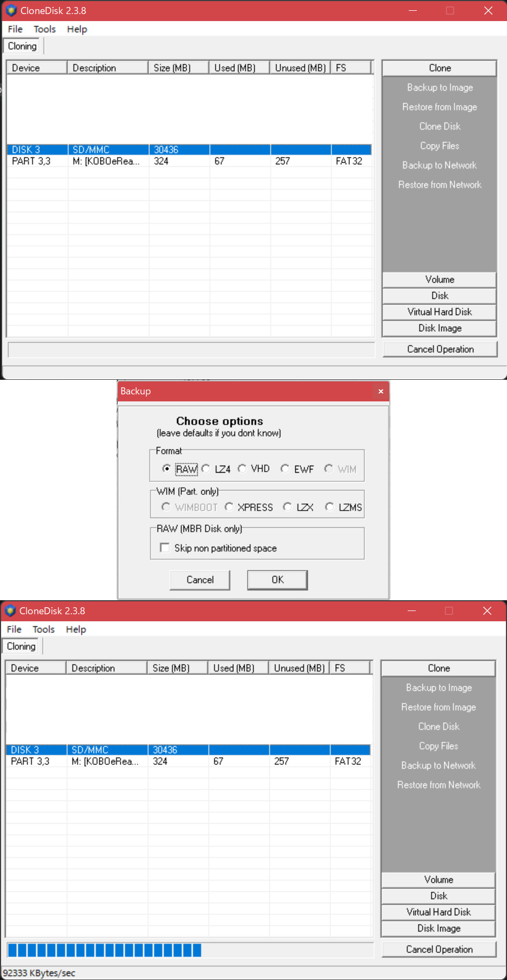Image resolution: width=507 pixels, height=980 pixels.
Task: Close the idle CloneDisk window
Action: (488, 11)
